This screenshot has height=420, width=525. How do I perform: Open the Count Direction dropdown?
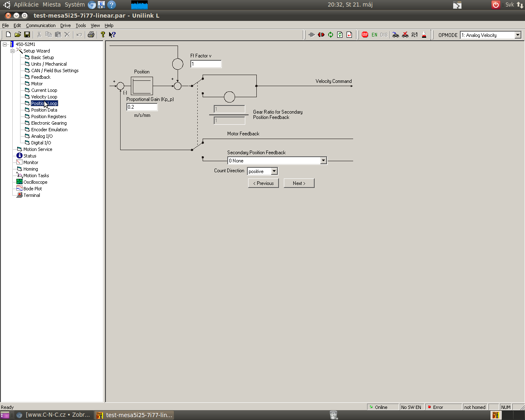(274, 171)
